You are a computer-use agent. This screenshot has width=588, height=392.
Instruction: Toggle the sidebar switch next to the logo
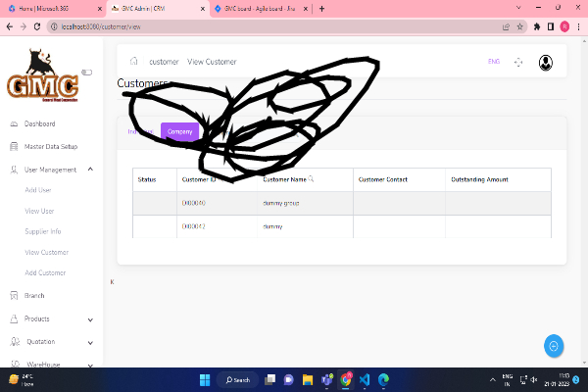(x=86, y=72)
